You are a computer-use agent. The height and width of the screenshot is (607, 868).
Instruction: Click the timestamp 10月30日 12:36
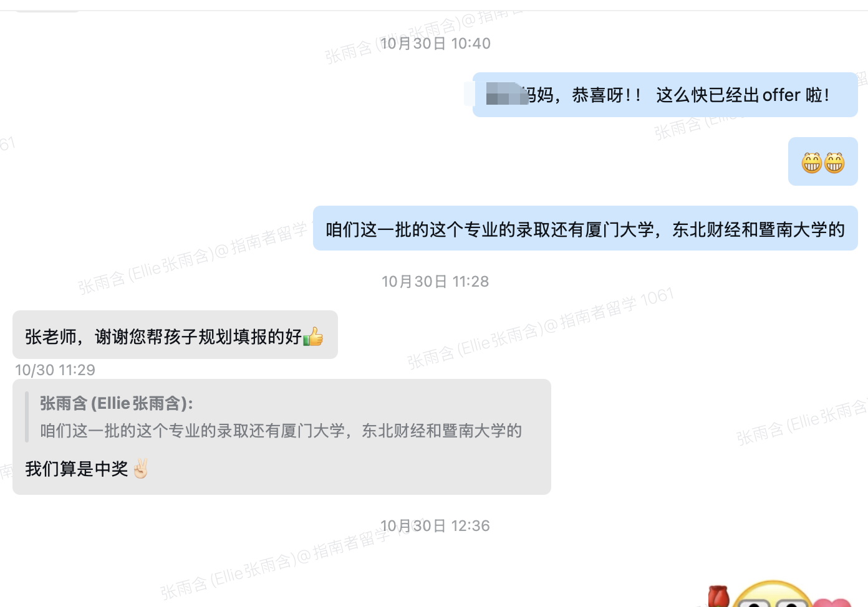click(x=435, y=526)
